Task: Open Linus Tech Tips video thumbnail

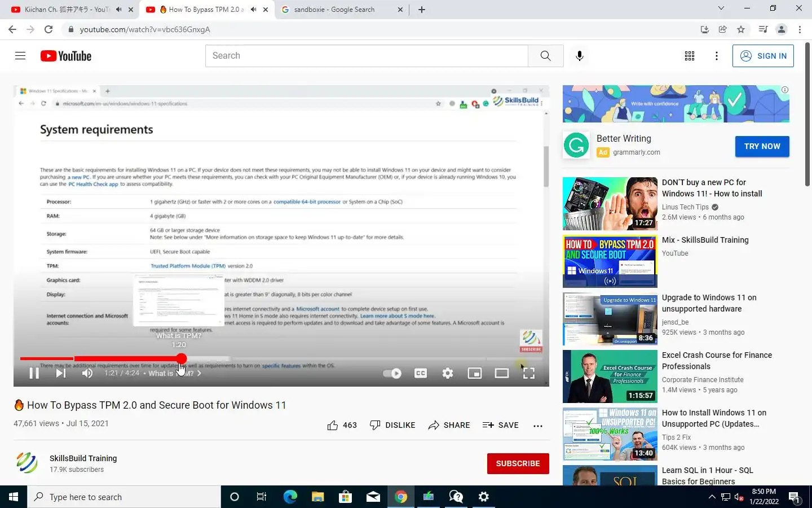Action: point(610,204)
